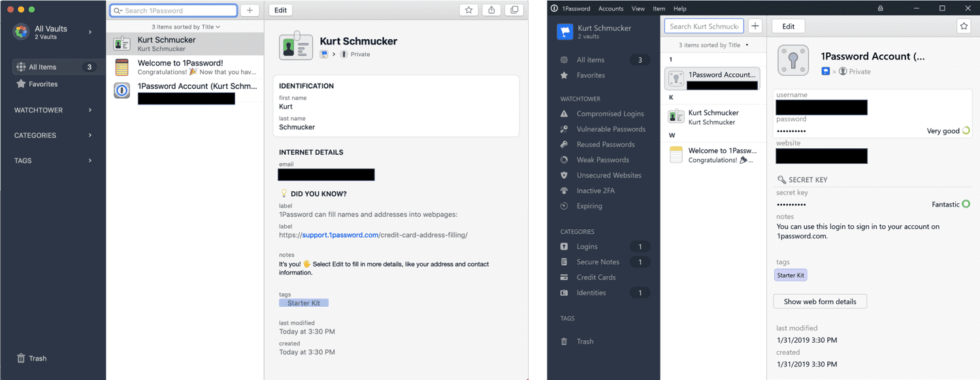
Task: Select All items in Windows sidebar
Action: tap(604, 60)
